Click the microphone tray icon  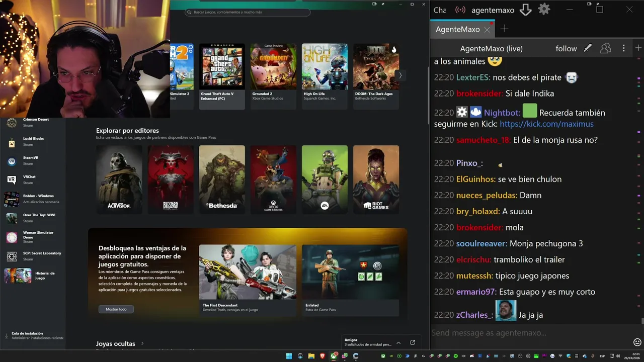click(x=592, y=356)
